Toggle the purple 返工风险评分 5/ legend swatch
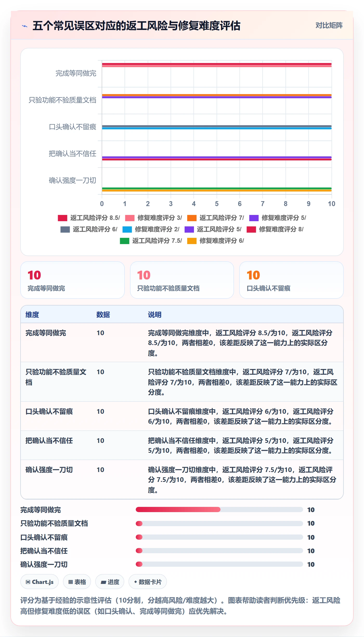 pyautogui.click(x=189, y=229)
